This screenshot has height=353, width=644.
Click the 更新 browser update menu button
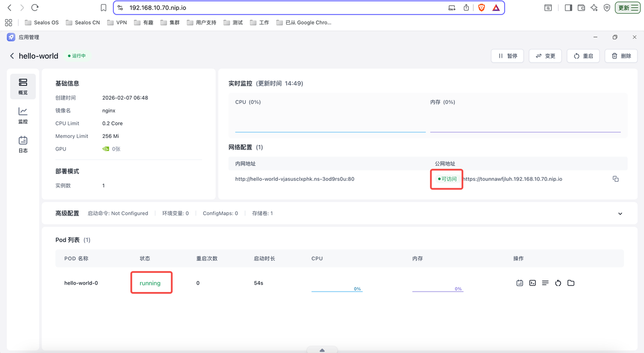(628, 8)
